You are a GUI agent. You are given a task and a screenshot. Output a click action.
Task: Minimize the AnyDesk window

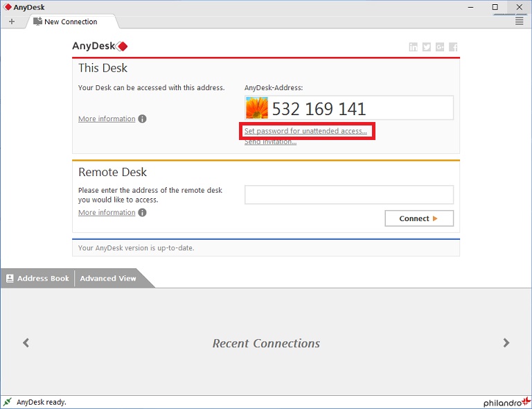470,7
